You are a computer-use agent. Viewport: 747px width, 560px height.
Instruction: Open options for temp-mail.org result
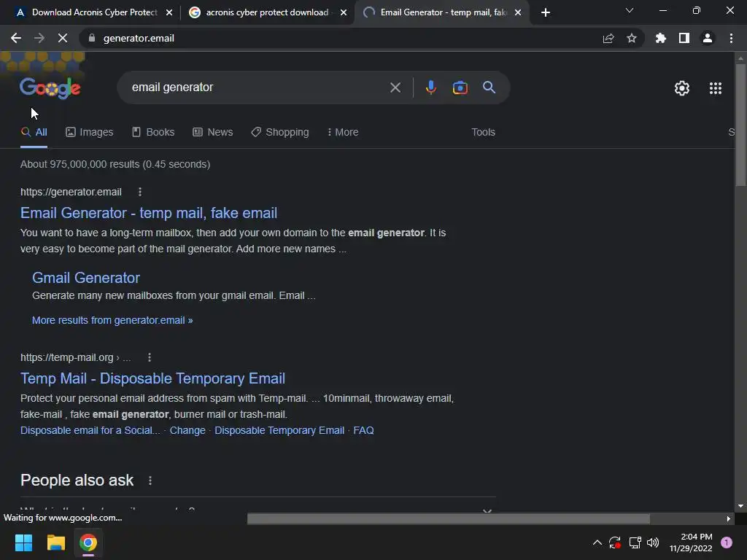(150, 357)
